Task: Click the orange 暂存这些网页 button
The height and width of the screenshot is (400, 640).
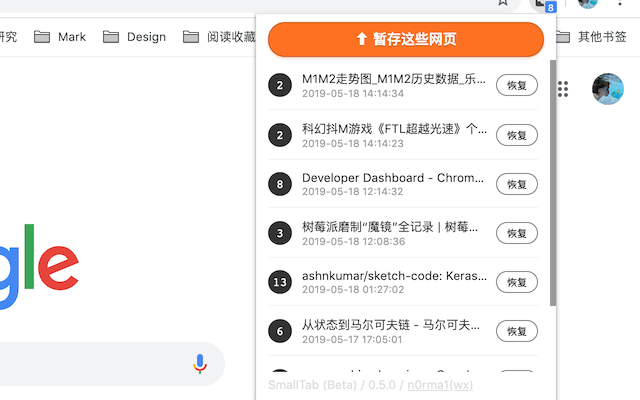Action: click(406, 39)
